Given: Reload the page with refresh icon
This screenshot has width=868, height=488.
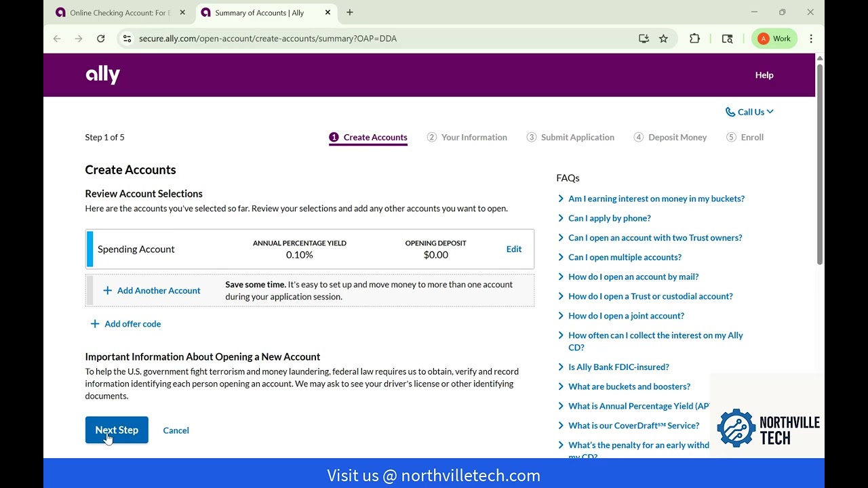Looking at the screenshot, I should click(x=100, y=39).
